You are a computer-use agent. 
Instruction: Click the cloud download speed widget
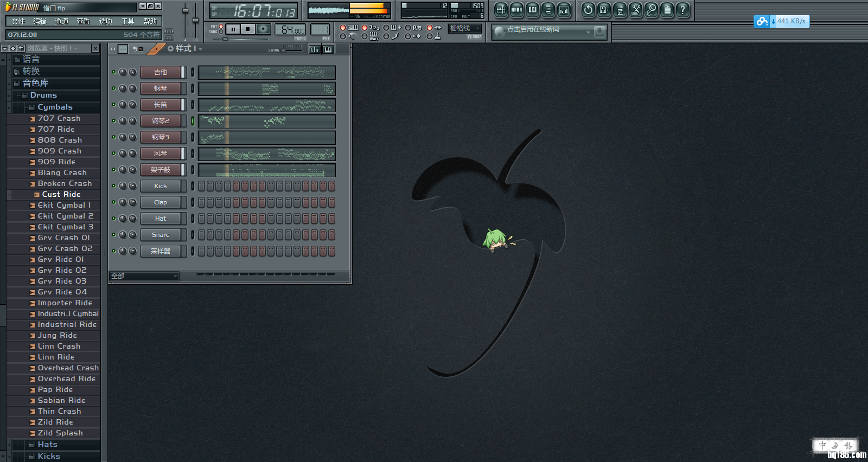tap(781, 21)
